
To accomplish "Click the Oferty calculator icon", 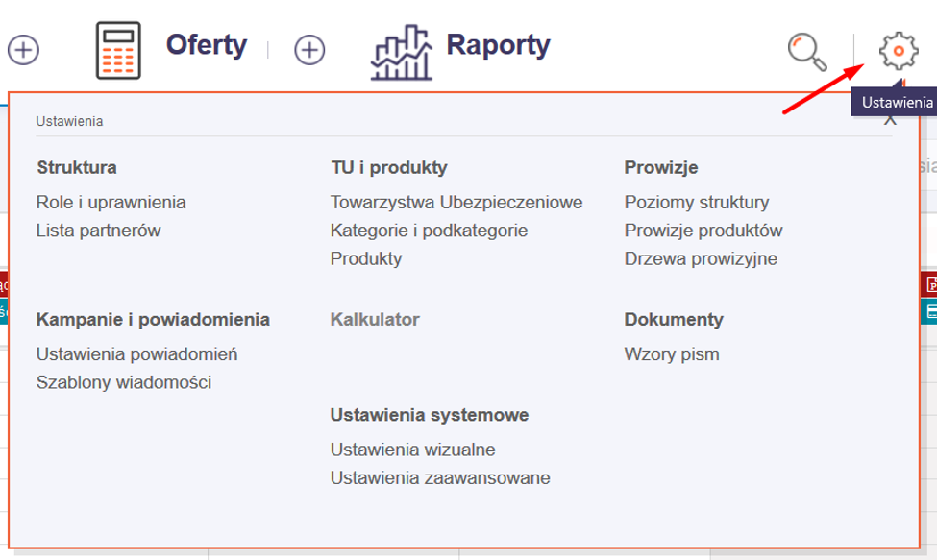I will (x=118, y=50).
